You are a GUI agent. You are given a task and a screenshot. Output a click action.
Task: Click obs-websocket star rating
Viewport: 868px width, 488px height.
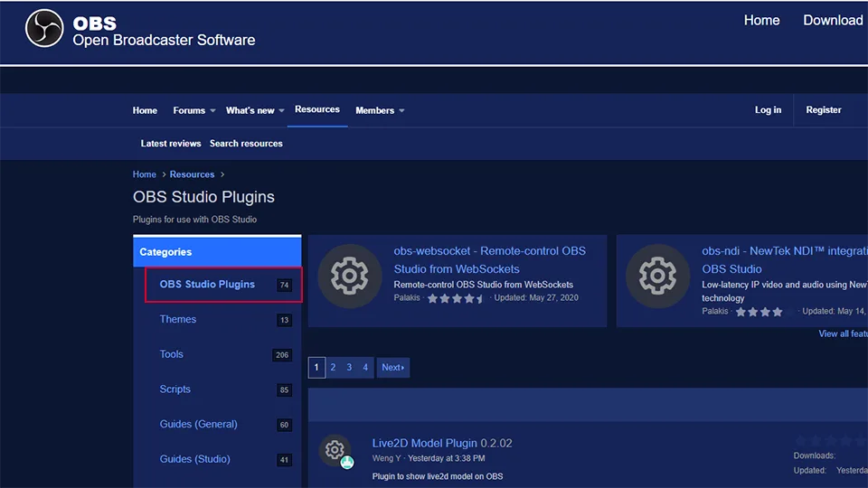pos(456,299)
